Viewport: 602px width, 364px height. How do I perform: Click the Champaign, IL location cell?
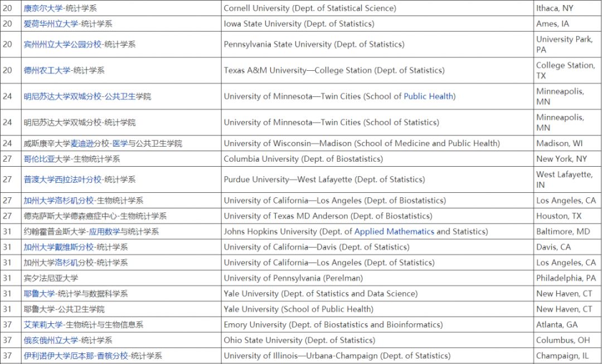click(567, 356)
